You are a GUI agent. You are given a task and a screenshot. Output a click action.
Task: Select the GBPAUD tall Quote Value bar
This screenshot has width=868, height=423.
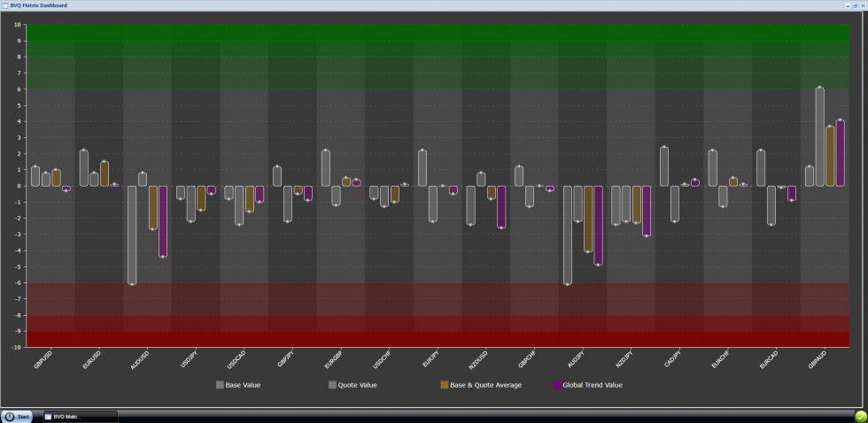(x=819, y=137)
